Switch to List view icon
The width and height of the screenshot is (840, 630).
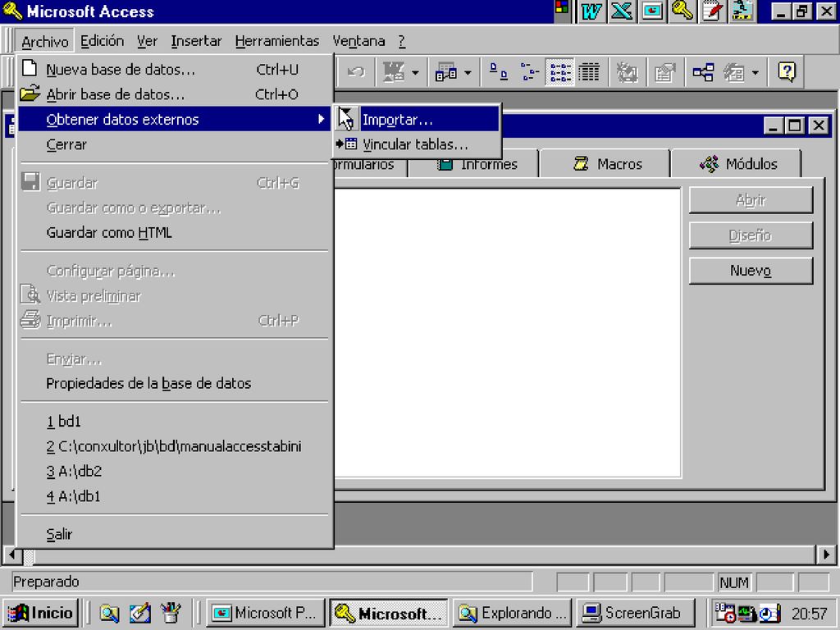point(559,72)
